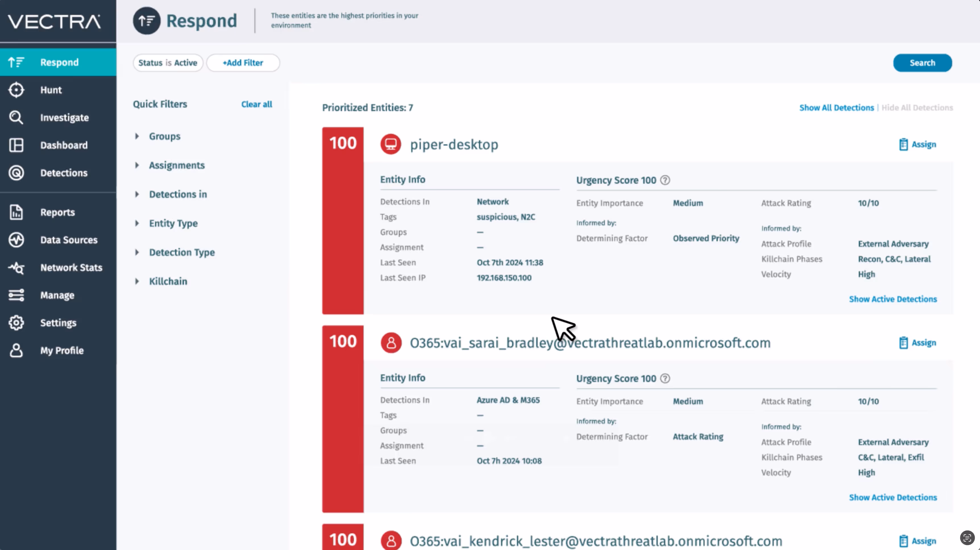Viewport: 980px width, 550px height.
Task: Go to the Investigate section
Action: pos(64,118)
